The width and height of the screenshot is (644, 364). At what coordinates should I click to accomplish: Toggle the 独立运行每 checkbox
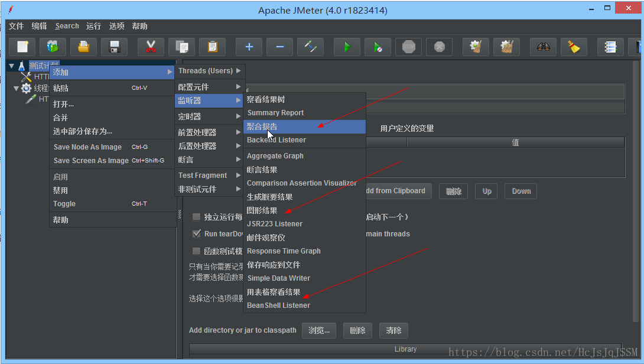coord(196,216)
